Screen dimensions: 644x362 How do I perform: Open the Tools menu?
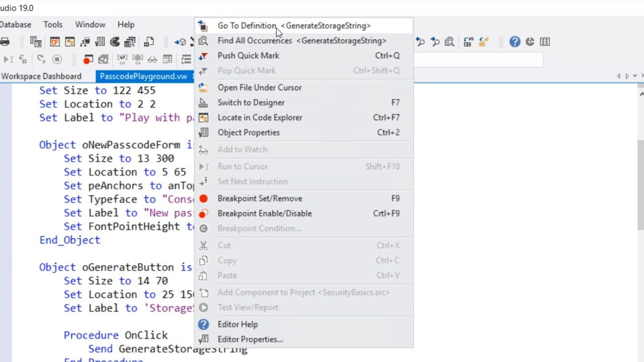point(53,25)
